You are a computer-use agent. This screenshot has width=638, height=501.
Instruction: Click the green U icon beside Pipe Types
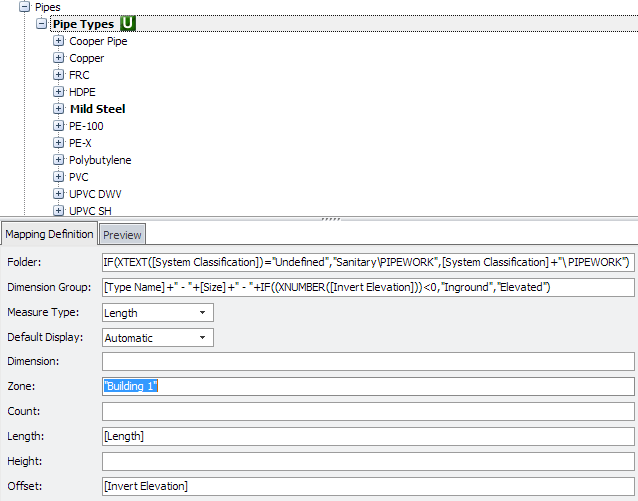coord(128,23)
